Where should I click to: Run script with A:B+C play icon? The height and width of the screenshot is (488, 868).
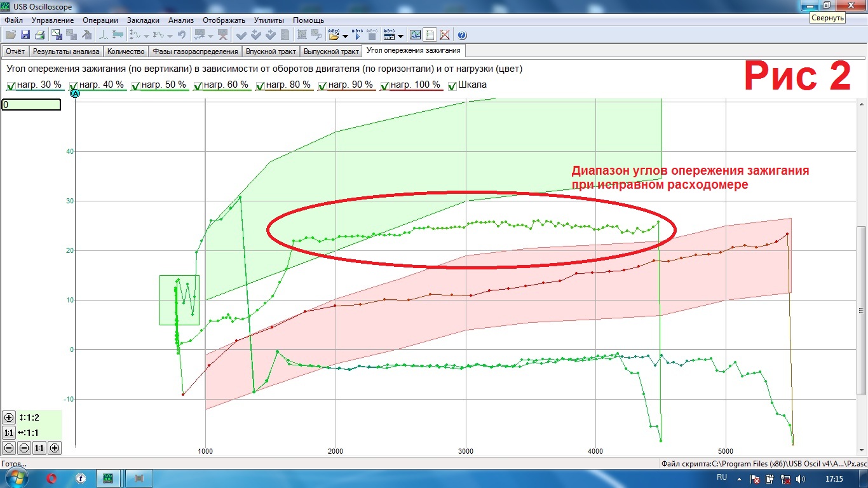click(x=357, y=35)
